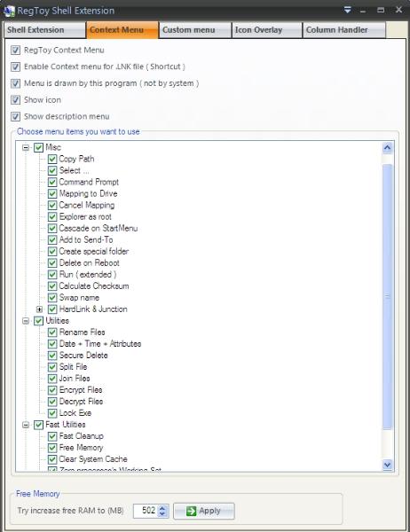Viewport: 410px width, 532px height.
Task: Switch to the Icon Overlay tab
Action: pyautogui.click(x=266, y=30)
